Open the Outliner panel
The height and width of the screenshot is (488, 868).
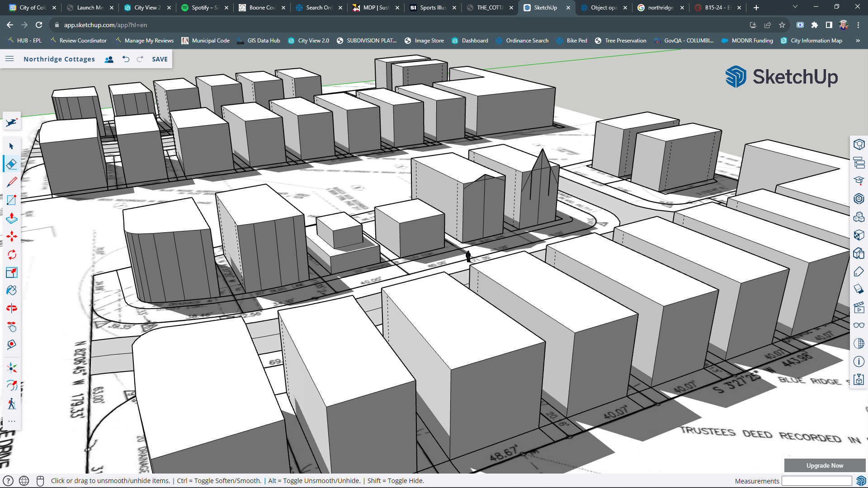coord(859,163)
